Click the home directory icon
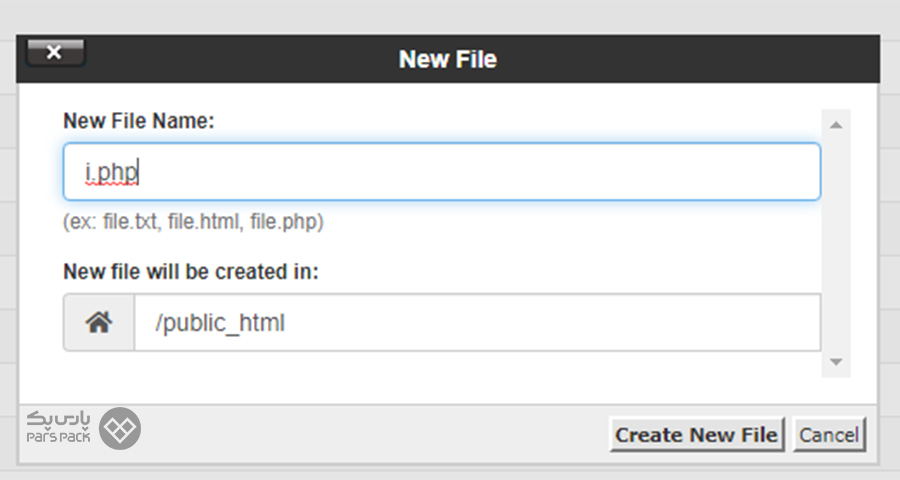The width and height of the screenshot is (900, 480). tap(99, 322)
